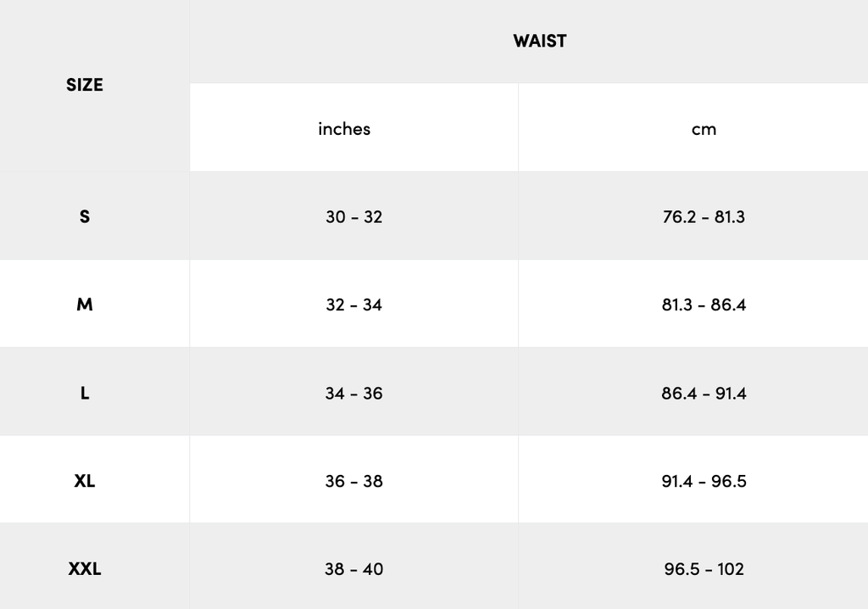Image resolution: width=868 pixels, height=609 pixels.
Task: Select the 38 – 40 inches cell
Action: 353,568
